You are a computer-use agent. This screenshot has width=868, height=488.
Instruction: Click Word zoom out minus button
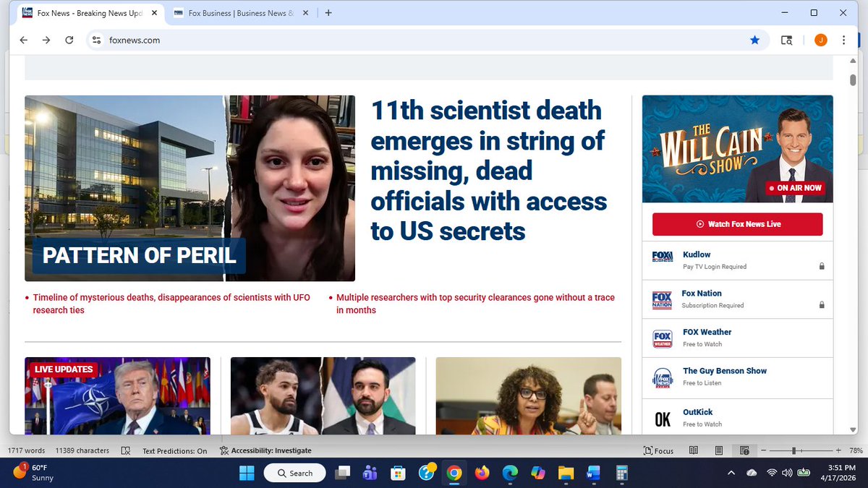(x=762, y=450)
